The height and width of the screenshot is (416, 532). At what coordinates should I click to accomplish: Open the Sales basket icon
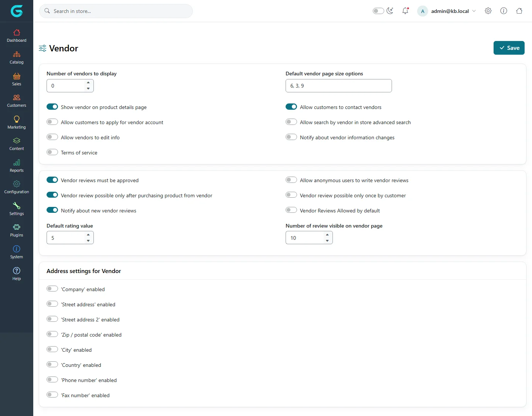(17, 76)
